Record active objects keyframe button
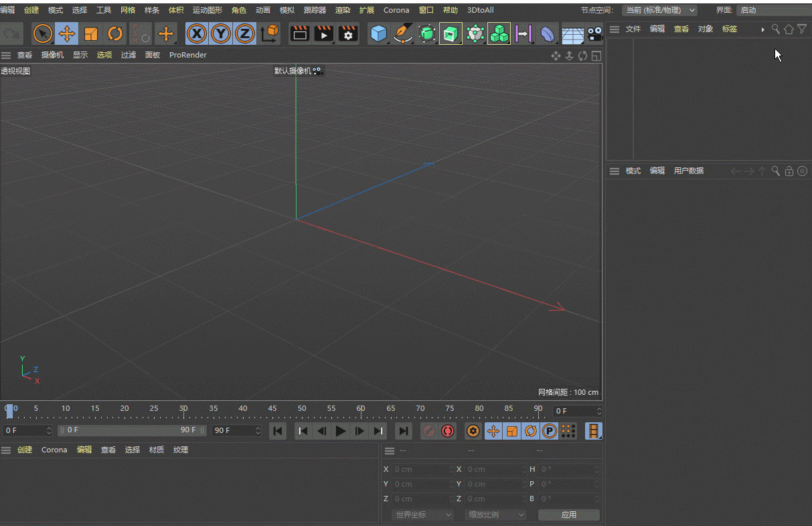The width and height of the screenshot is (812, 526). tap(429, 431)
